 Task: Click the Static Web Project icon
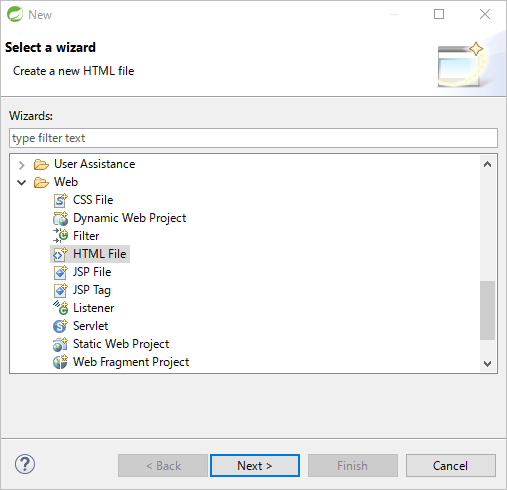click(x=60, y=344)
